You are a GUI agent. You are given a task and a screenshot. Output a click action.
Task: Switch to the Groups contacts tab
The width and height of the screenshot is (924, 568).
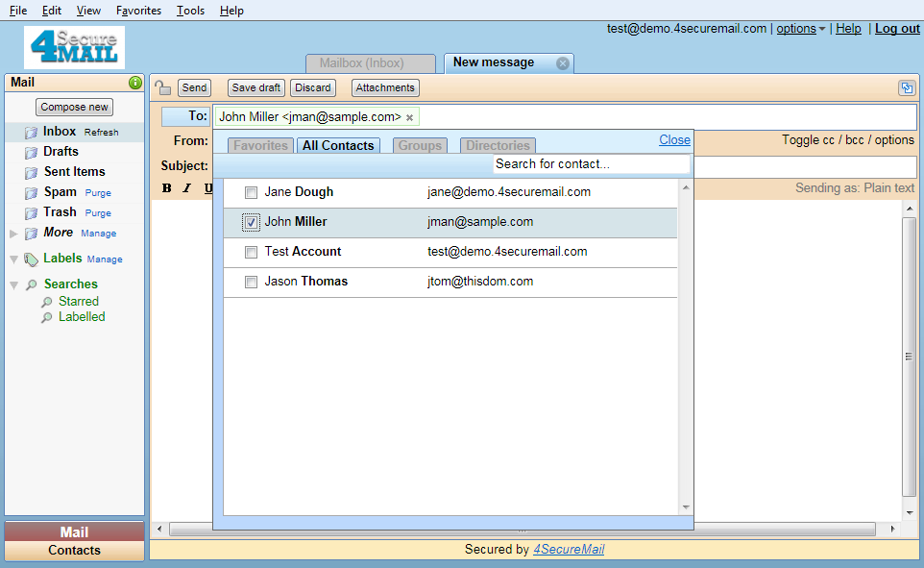coord(420,146)
